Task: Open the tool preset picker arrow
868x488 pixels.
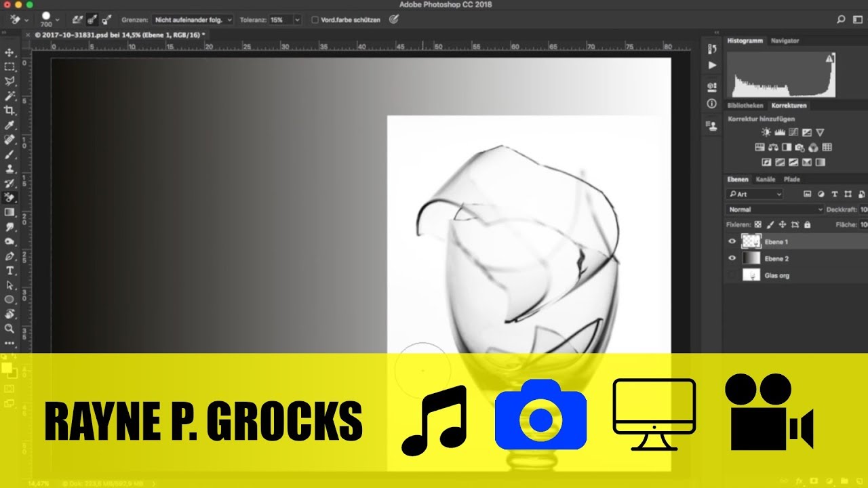Action: click(x=26, y=20)
